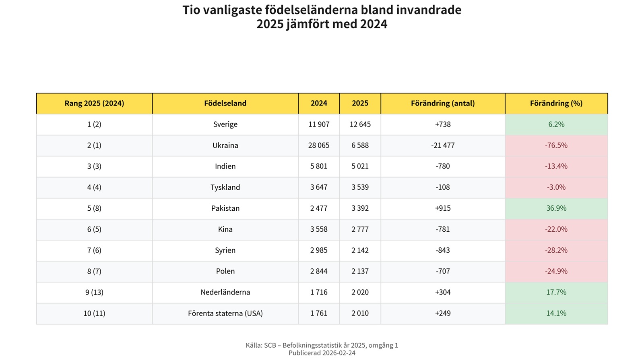Click the Rang 2025 (2024) header
Screen dimensions: 644x361
(x=94, y=103)
